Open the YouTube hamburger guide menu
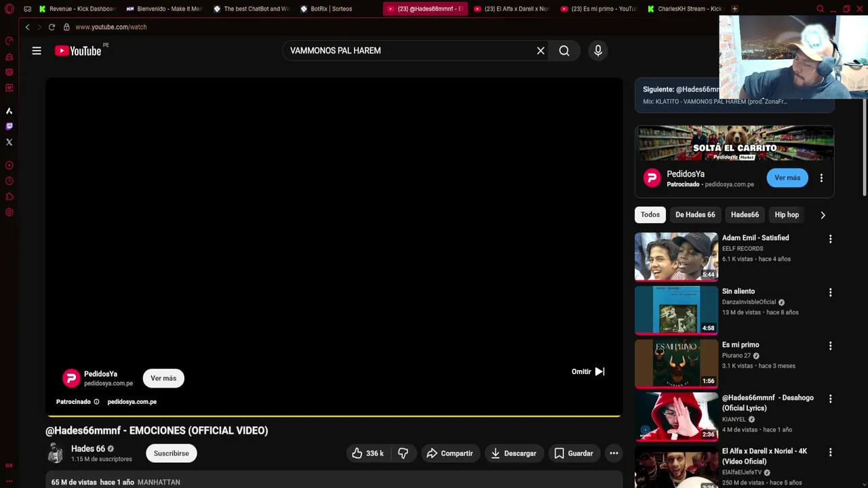The width and height of the screenshot is (868, 488). tap(37, 51)
